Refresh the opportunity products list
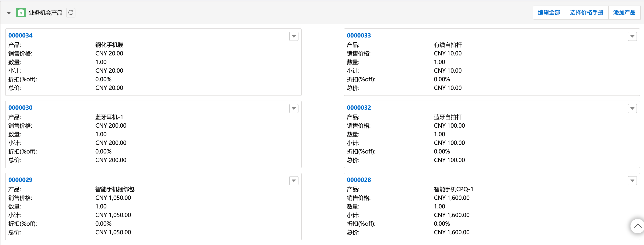This screenshot has height=245, width=644. click(x=71, y=13)
